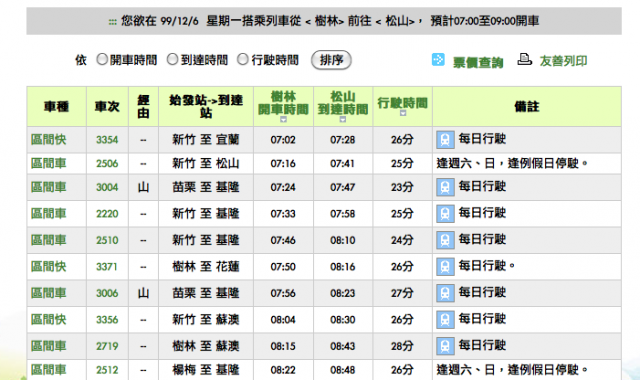Viewport: 640px width, 380px height.
Task: Click the 車次 column header
Action: [x=107, y=107]
